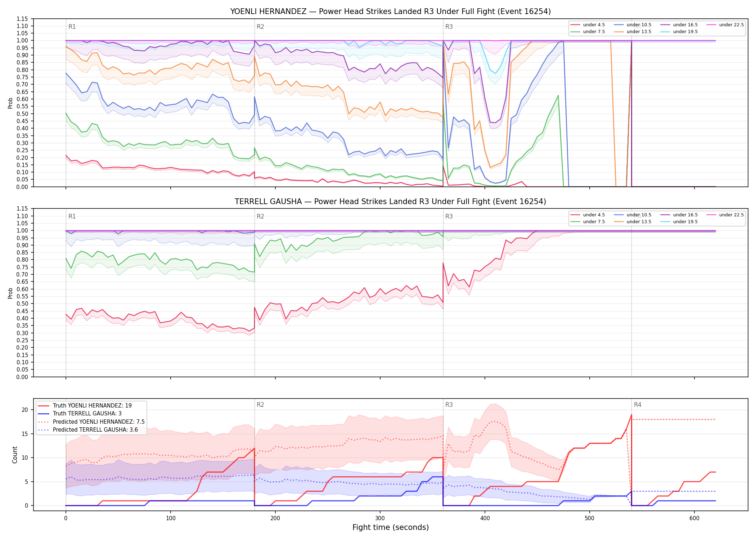Click the R3 marker in the Count chart
Viewport: 756px width, 540px height.
(449, 405)
